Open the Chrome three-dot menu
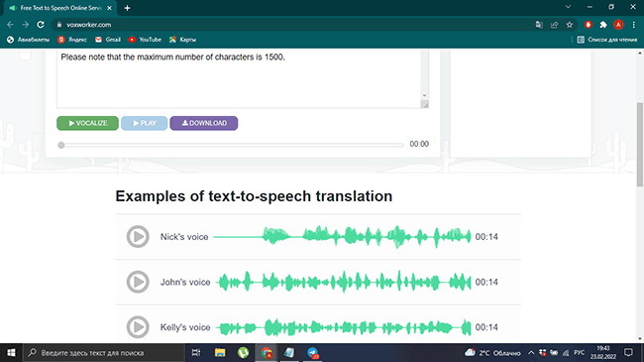Screen dimensions: 644x362 pyautogui.click(x=634, y=25)
